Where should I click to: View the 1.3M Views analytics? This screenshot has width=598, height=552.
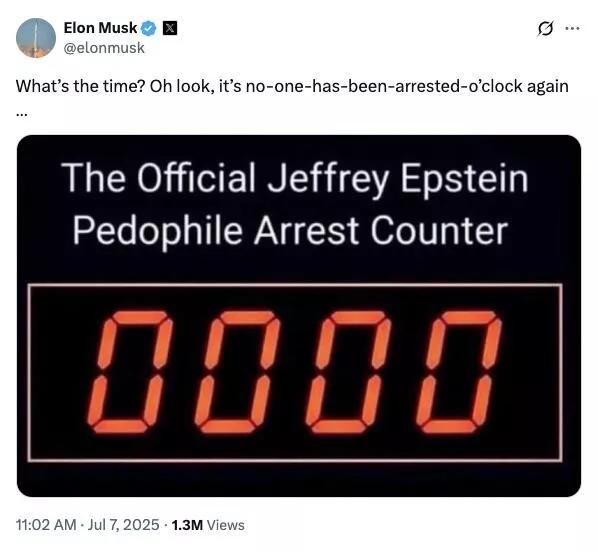tap(208, 525)
